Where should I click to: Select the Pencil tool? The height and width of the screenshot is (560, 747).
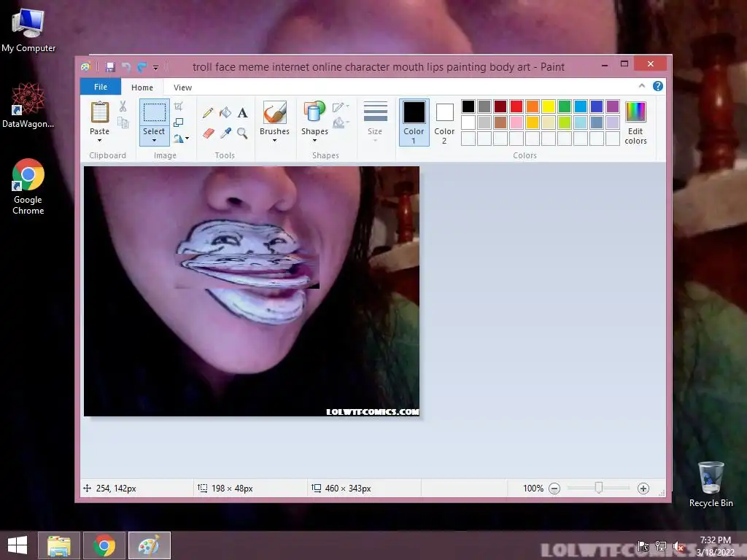[x=208, y=113]
